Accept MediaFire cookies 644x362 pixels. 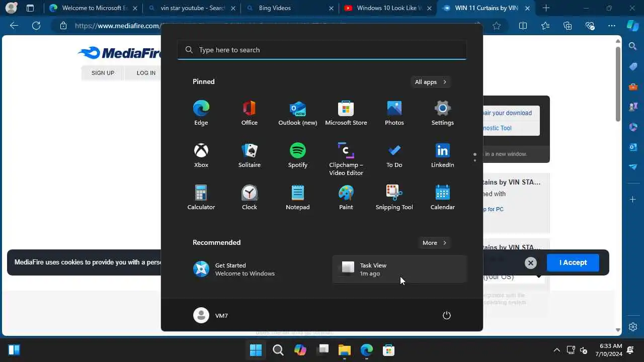(573, 262)
